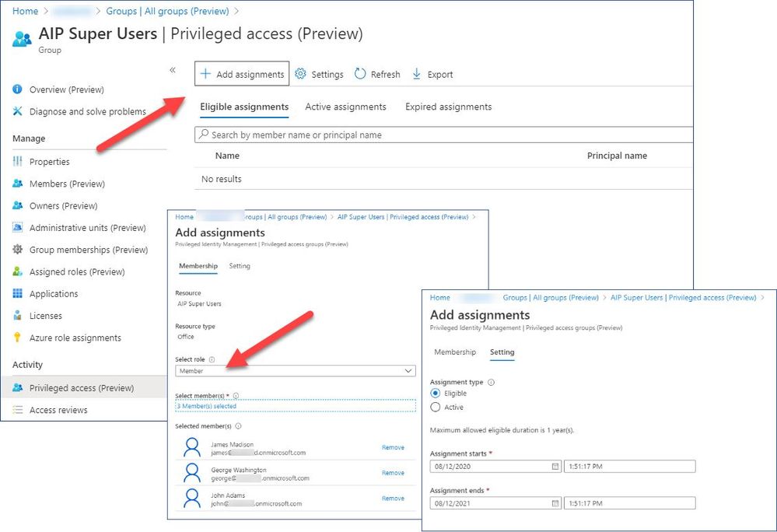Click Groups | All groups breadcrumb right panel

551,298
